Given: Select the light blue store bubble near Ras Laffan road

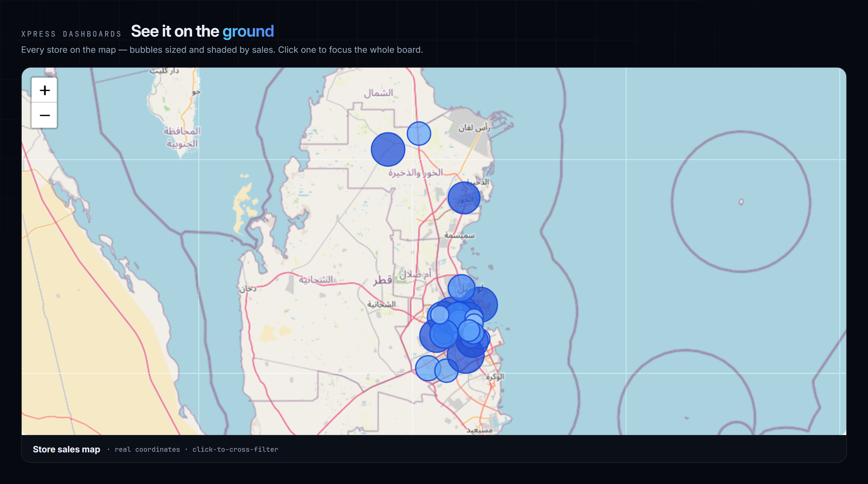Looking at the screenshot, I should [x=418, y=133].
